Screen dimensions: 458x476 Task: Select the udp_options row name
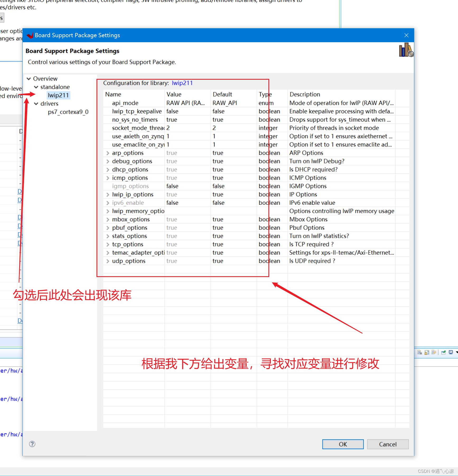[129, 261]
